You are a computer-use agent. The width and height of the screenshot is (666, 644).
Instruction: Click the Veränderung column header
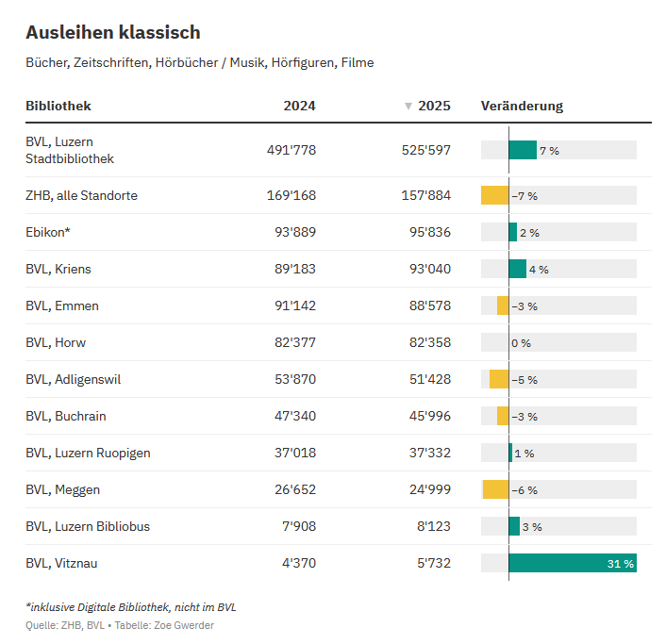522,106
